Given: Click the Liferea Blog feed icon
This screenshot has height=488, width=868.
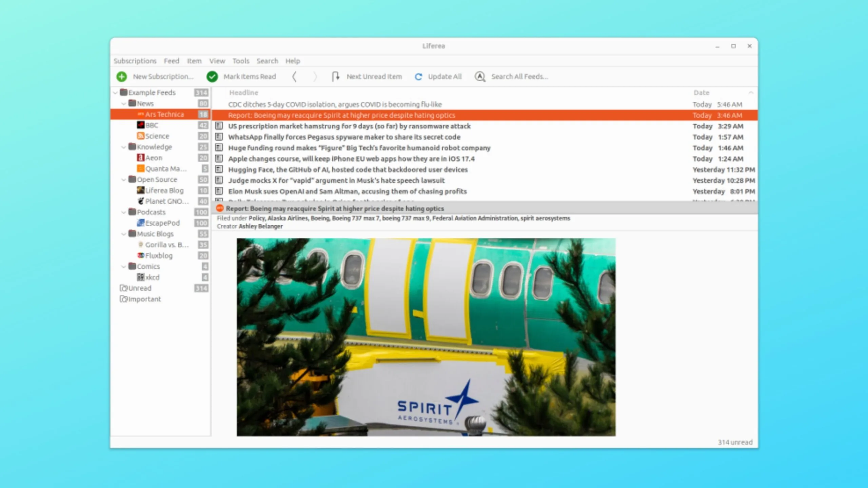Looking at the screenshot, I should (141, 190).
